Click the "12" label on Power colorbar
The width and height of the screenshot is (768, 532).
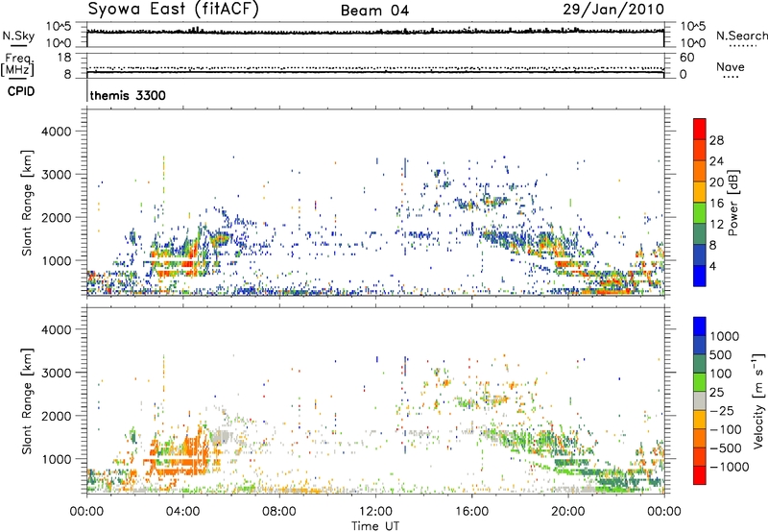pos(716,224)
